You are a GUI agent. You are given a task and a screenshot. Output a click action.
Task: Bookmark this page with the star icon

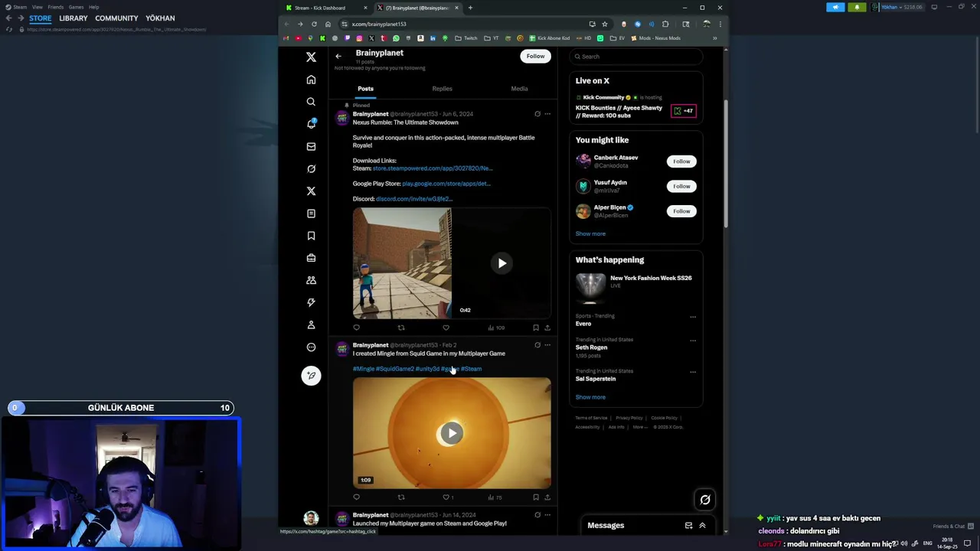(605, 24)
